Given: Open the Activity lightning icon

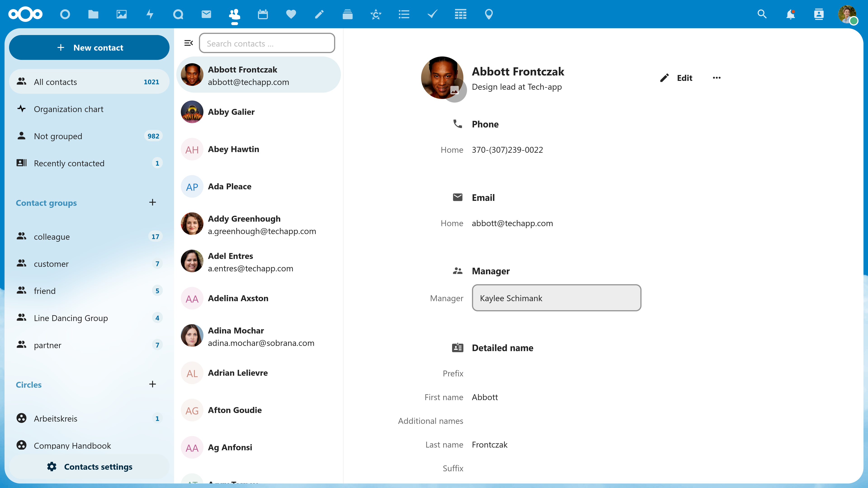Looking at the screenshot, I should [150, 14].
